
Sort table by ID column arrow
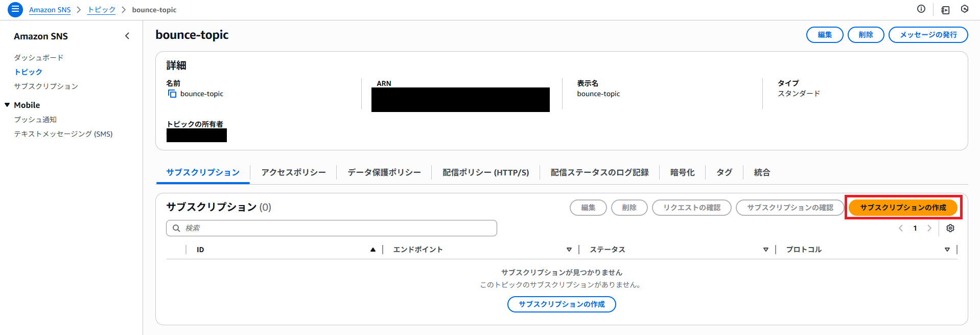[372, 250]
